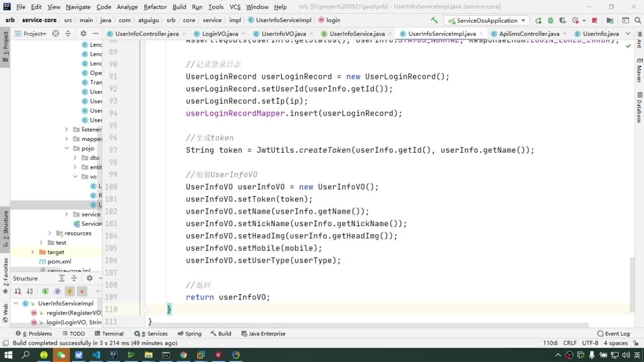The height and width of the screenshot is (362, 644).
Task: Open the Problems tool window
Action: point(34,333)
